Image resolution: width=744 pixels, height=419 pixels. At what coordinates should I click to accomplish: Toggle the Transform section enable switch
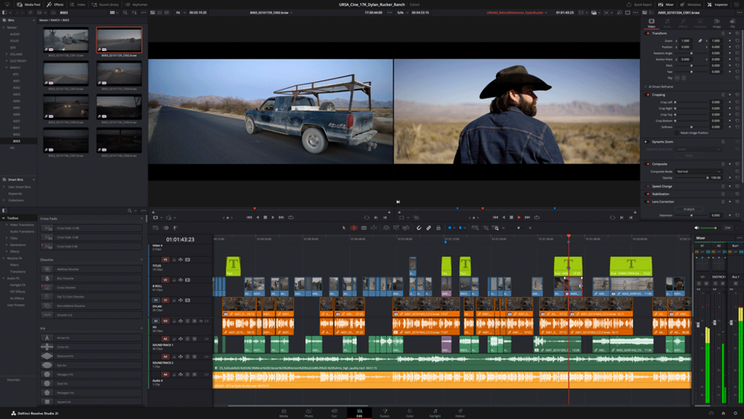click(x=648, y=33)
